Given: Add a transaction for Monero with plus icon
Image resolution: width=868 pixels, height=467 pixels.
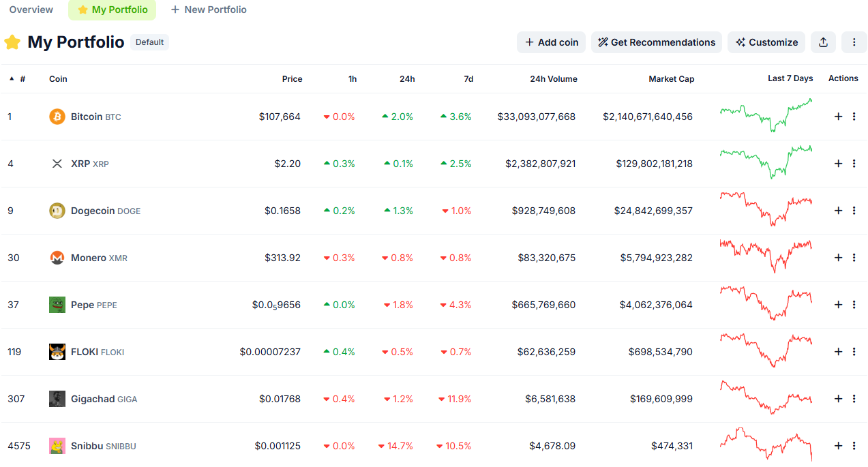Looking at the screenshot, I should (839, 258).
